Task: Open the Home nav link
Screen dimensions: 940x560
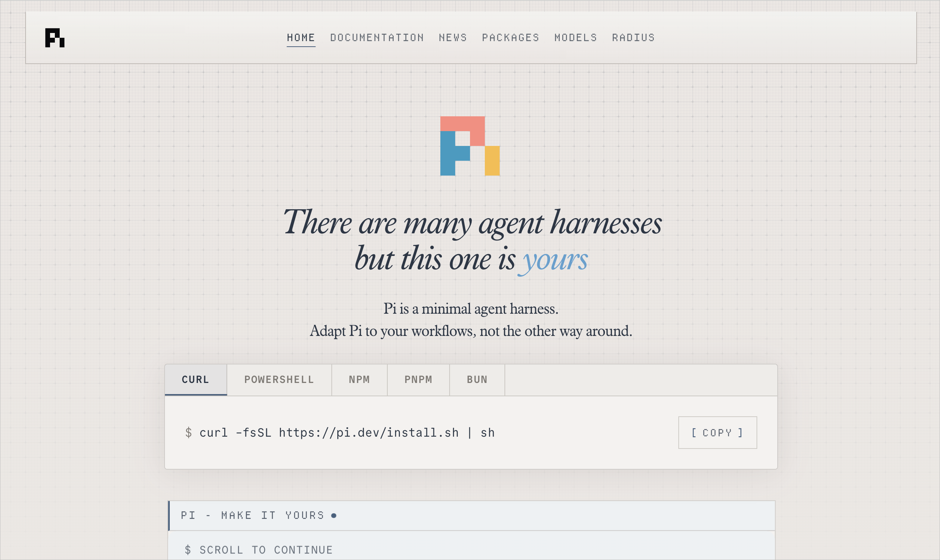Action: tap(301, 38)
